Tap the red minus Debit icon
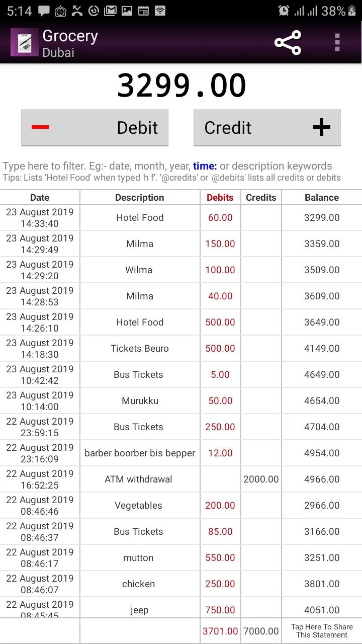 (40, 127)
